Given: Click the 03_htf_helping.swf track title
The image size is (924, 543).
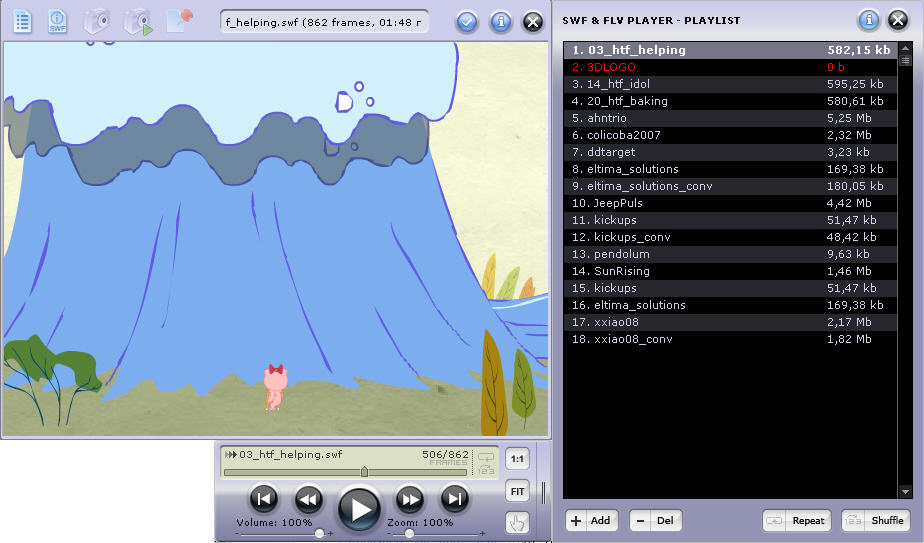Looking at the screenshot, I should coord(291,455).
